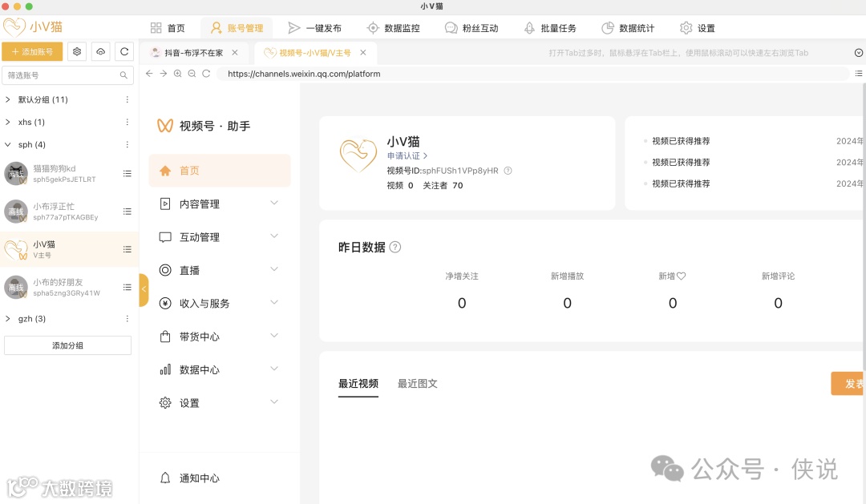Click the URL address field

pos(533,74)
